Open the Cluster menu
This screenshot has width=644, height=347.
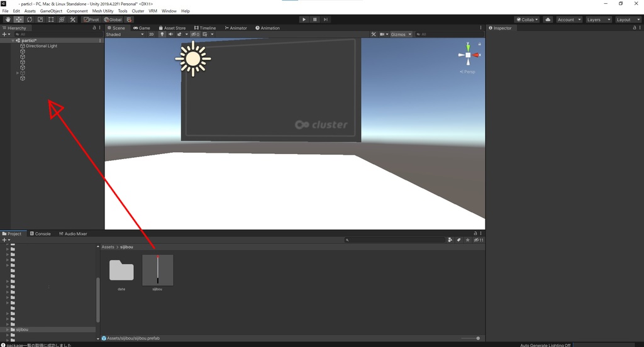[x=138, y=11]
